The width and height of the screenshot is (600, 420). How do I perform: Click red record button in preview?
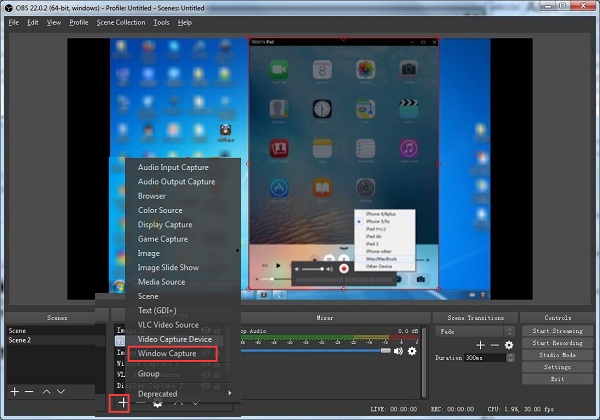coord(344,269)
